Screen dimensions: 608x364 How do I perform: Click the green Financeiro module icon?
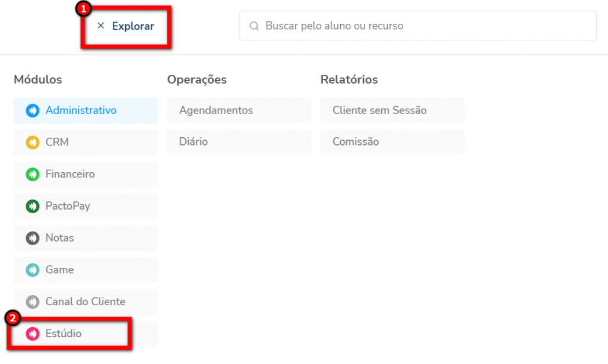click(32, 175)
